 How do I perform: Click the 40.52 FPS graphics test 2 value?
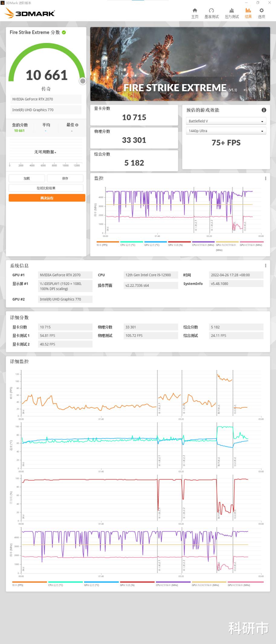(x=65, y=344)
